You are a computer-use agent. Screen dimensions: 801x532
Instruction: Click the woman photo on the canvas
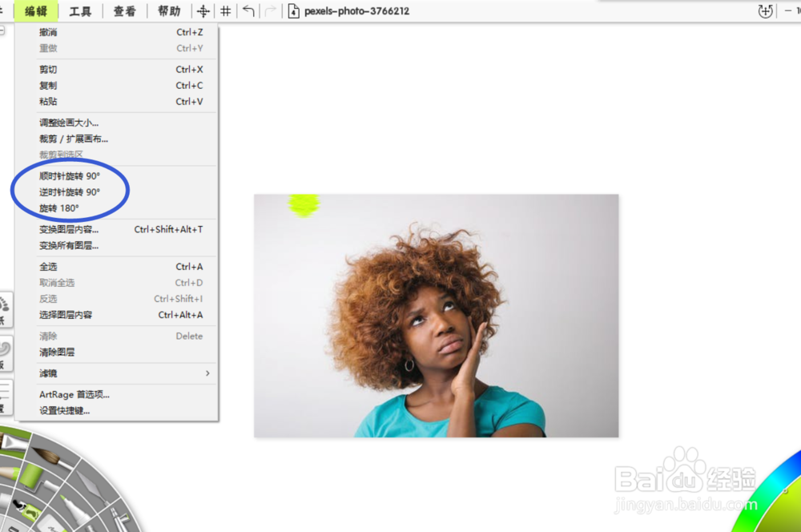[x=437, y=316]
